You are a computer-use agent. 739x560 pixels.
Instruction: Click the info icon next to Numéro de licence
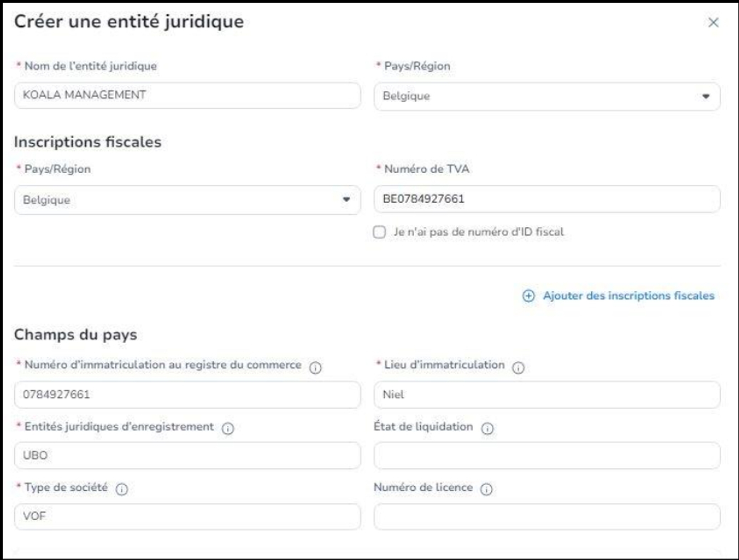pyautogui.click(x=487, y=489)
